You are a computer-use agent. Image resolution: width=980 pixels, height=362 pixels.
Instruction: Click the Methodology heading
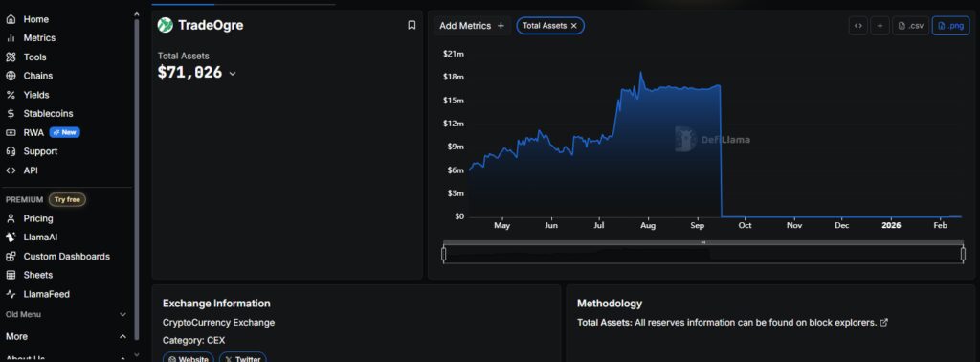coord(610,304)
